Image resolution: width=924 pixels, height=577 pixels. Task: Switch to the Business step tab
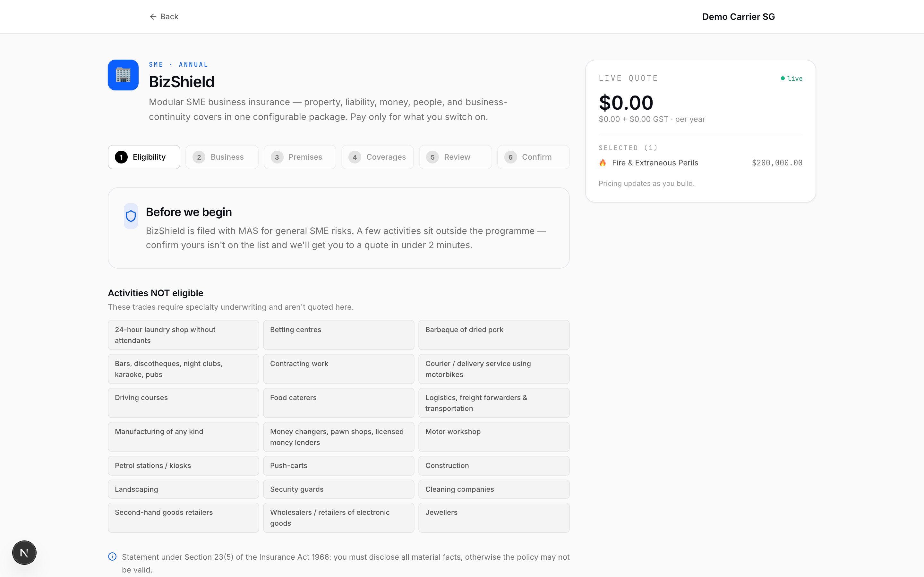coord(222,157)
